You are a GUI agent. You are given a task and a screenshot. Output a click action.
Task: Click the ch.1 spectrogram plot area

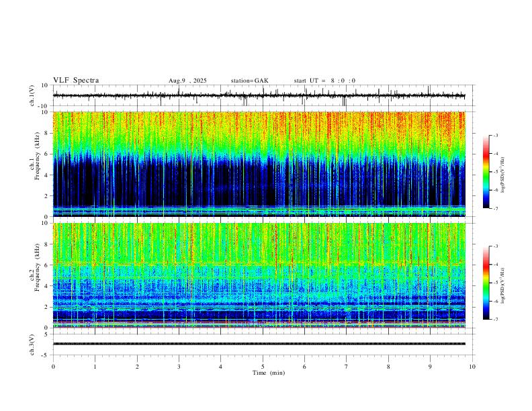click(x=259, y=164)
